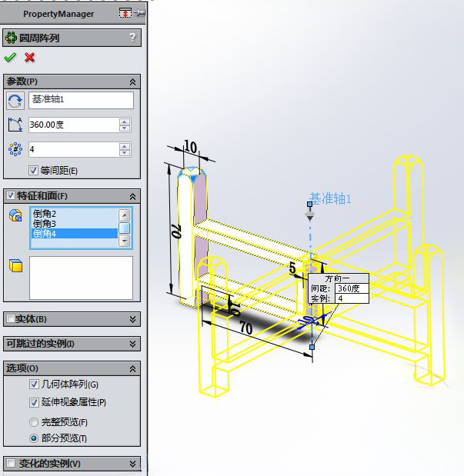This screenshot has width=464, height=476.
Task: Click the upper handle of the axis
Action: pyautogui.click(x=309, y=205)
